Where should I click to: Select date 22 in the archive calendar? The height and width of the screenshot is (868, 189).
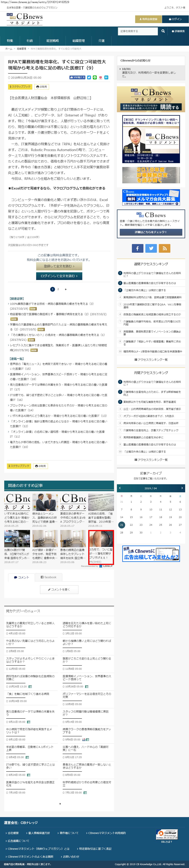pos(131,525)
